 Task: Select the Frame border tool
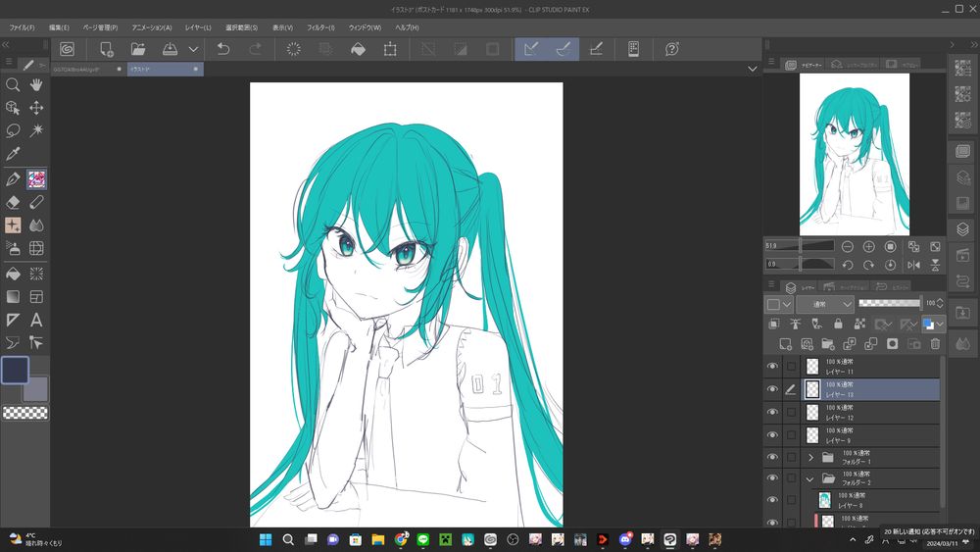(x=36, y=297)
